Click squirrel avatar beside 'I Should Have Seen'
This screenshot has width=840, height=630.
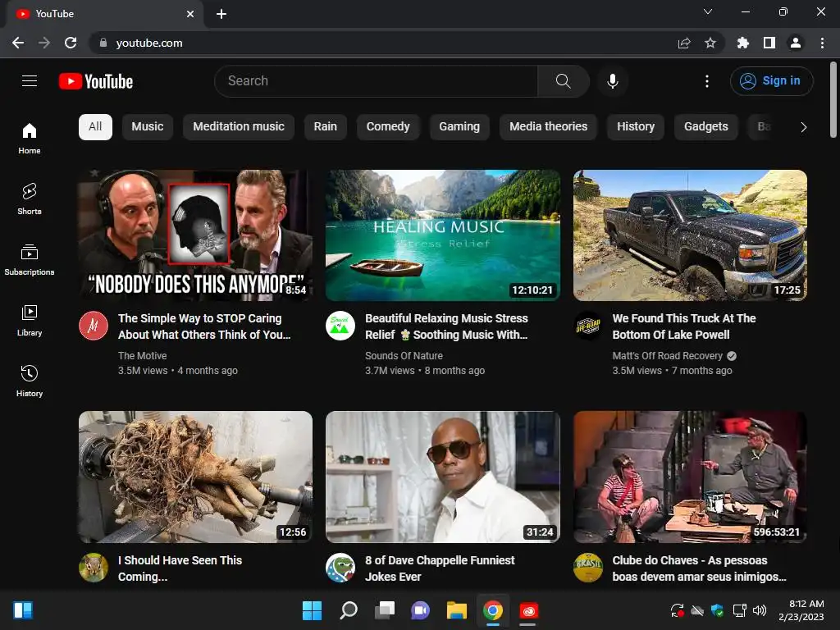point(94,568)
